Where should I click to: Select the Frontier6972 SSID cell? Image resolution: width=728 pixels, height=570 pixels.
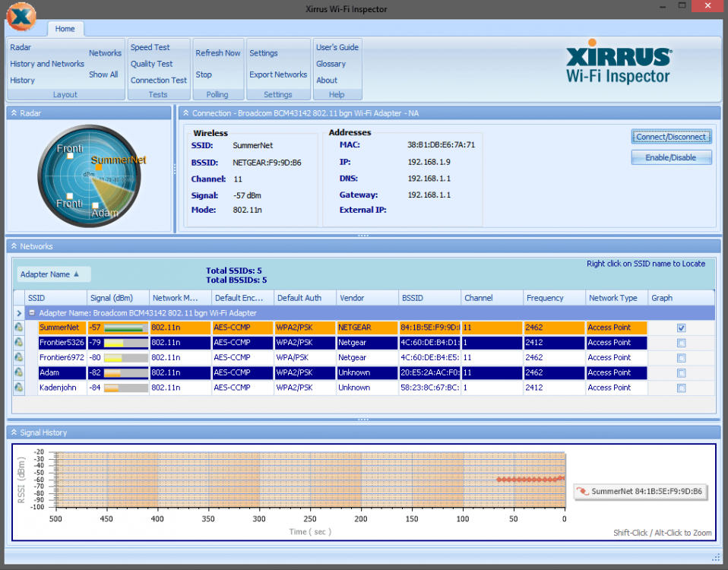pos(62,357)
